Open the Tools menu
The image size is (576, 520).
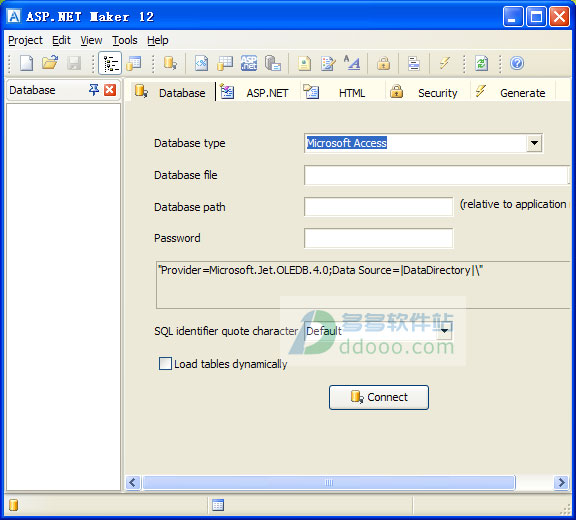click(x=125, y=40)
